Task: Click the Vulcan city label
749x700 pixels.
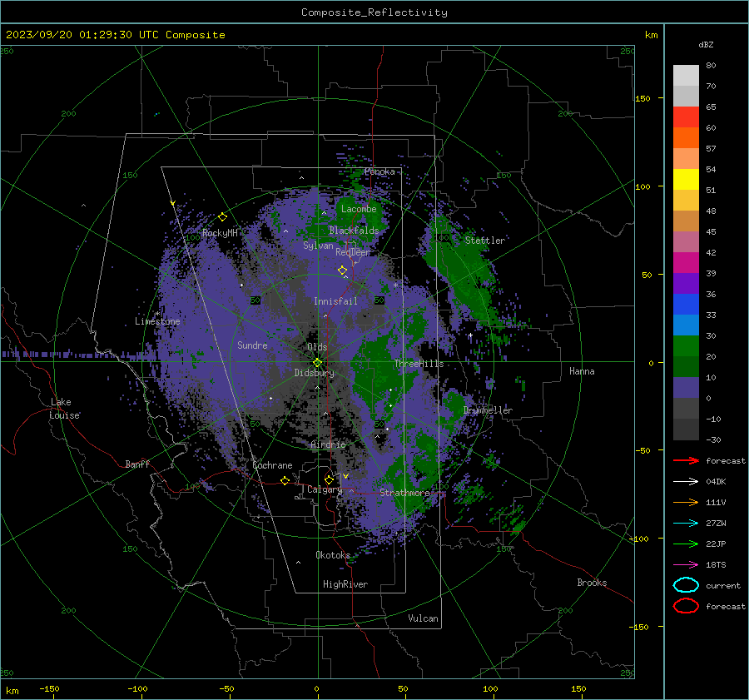Action: click(x=423, y=618)
